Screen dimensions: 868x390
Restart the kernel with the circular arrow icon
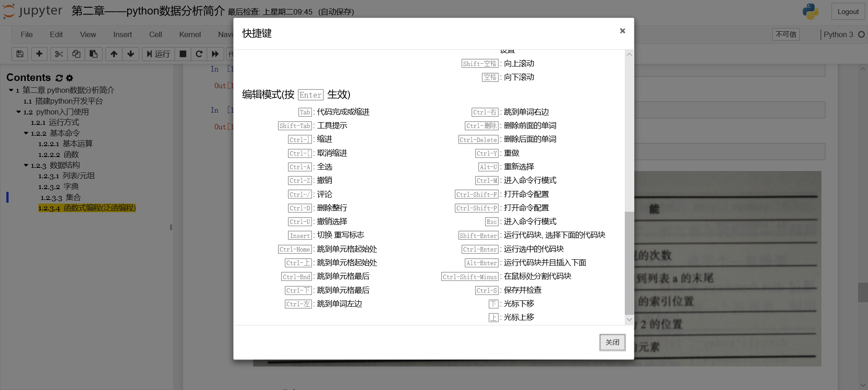click(x=199, y=54)
